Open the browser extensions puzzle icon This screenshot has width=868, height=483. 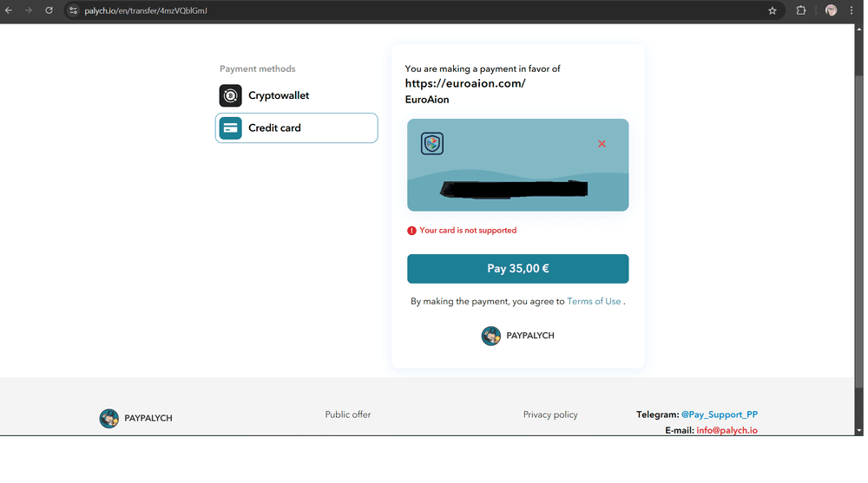click(801, 10)
